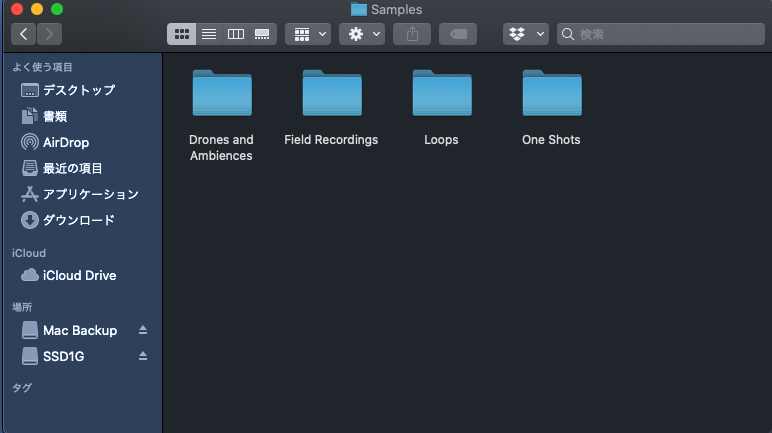Click the デスクトップ sidebar icon
The image size is (772, 433).
tap(30, 91)
